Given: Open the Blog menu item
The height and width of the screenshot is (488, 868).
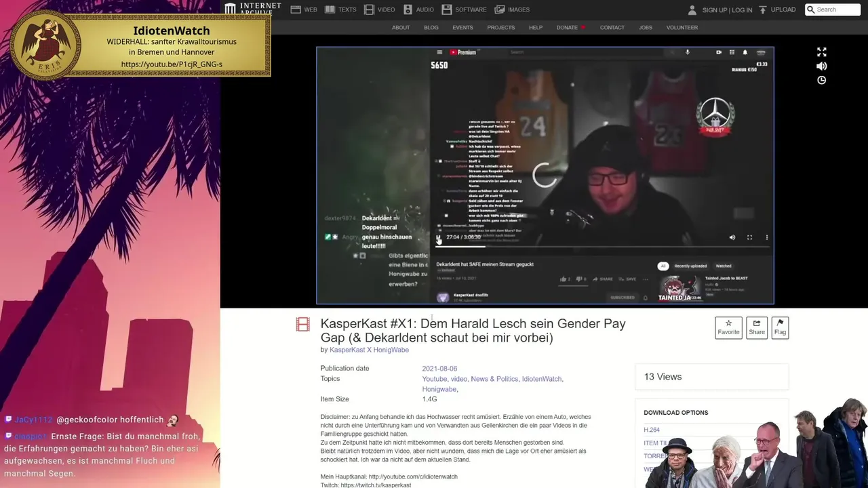Looking at the screenshot, I should pyautogui.click(x=431, y=28).
